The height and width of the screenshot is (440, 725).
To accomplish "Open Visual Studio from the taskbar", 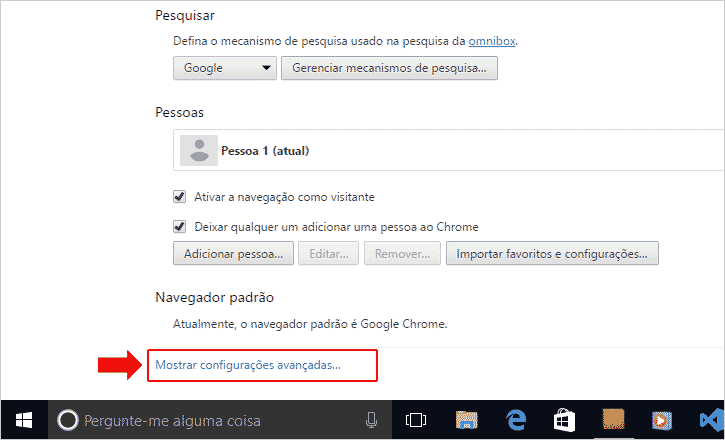I will 711,421.
